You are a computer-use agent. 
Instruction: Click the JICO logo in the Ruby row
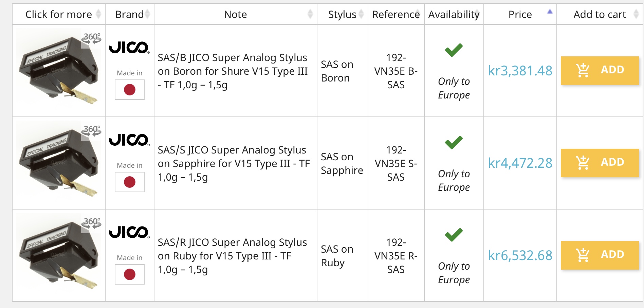point(129,232)
